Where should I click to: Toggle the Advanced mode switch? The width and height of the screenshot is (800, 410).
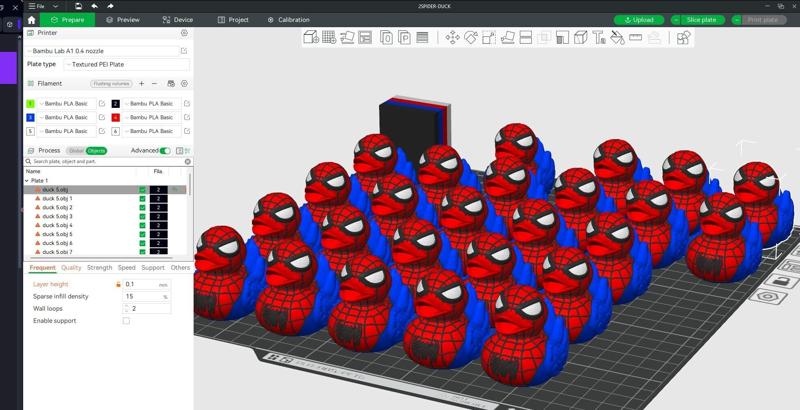click(165, 151)
